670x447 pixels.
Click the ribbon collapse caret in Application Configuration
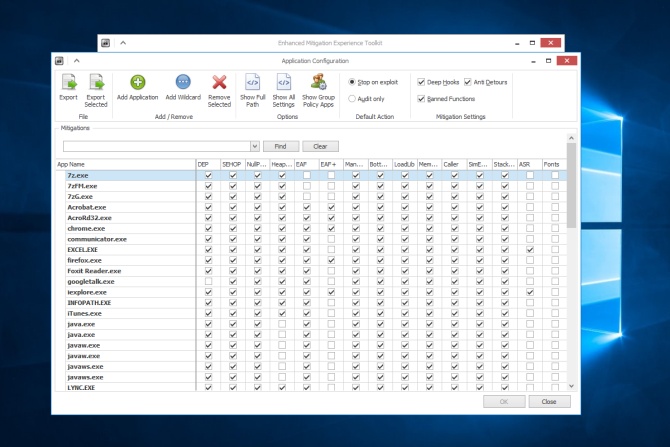click(76, 61)
